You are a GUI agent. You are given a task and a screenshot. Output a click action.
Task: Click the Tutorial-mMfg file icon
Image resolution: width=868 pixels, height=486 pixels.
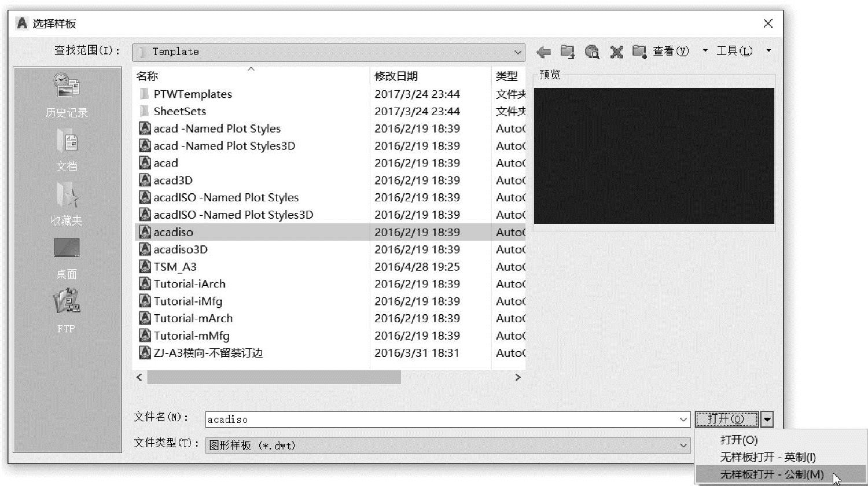(x=145, y=336)
